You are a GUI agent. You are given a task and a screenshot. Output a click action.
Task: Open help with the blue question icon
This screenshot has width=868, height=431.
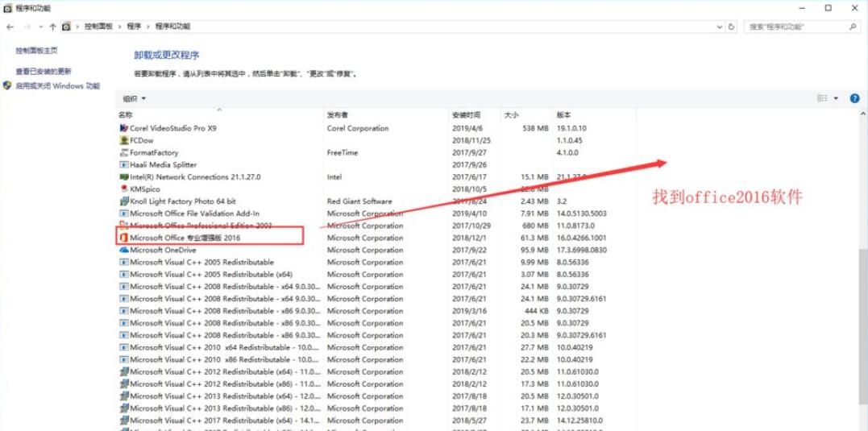853,98
